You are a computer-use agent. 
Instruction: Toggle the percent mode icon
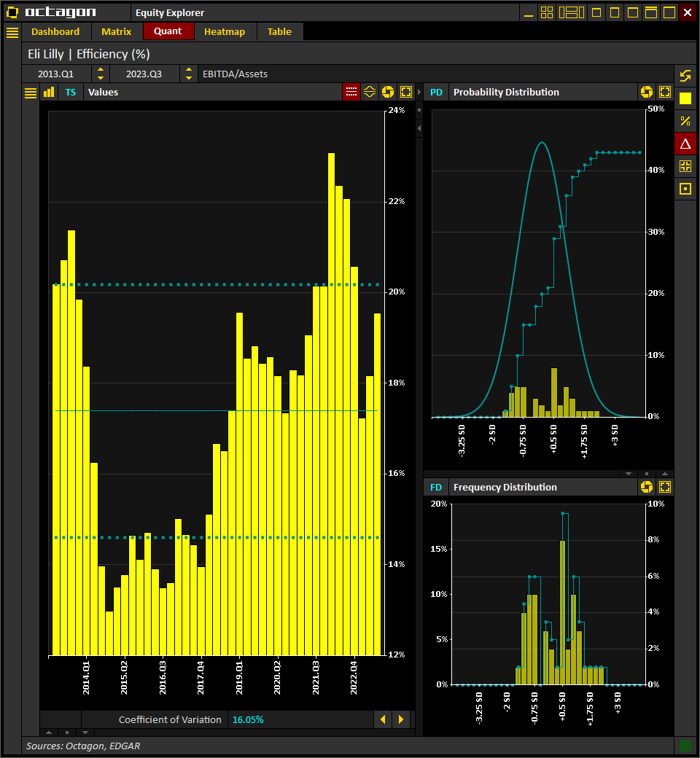click(x=685, y=121)
